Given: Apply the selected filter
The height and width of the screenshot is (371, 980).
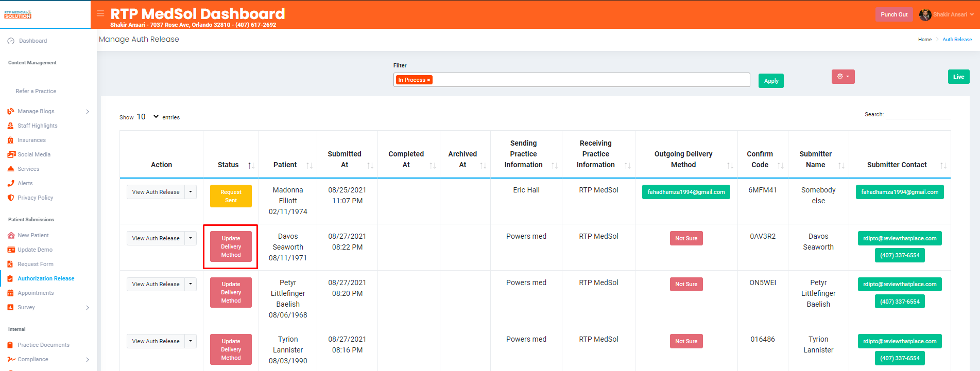Looking at the screenshot, I should [771, 81].
